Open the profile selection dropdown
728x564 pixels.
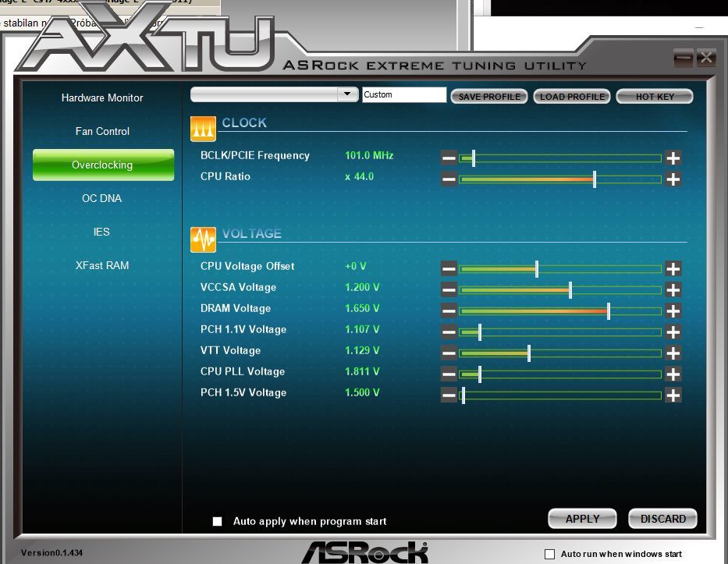pos(274,94)
